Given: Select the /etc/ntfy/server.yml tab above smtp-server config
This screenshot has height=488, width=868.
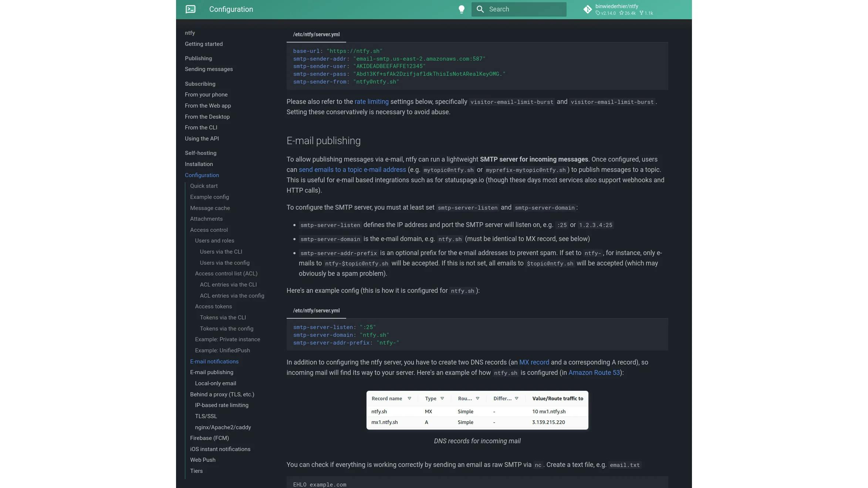Looking at the screenshot, I should 316,311.
